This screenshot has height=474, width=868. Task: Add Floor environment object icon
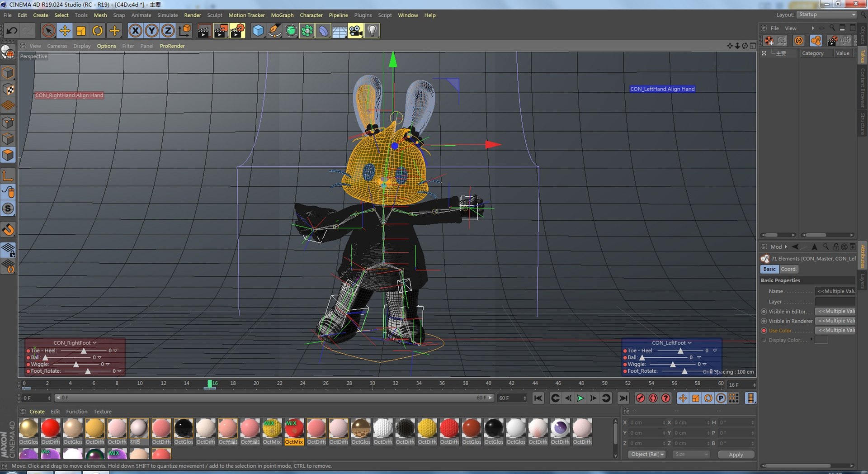click(x=340, y=31)
